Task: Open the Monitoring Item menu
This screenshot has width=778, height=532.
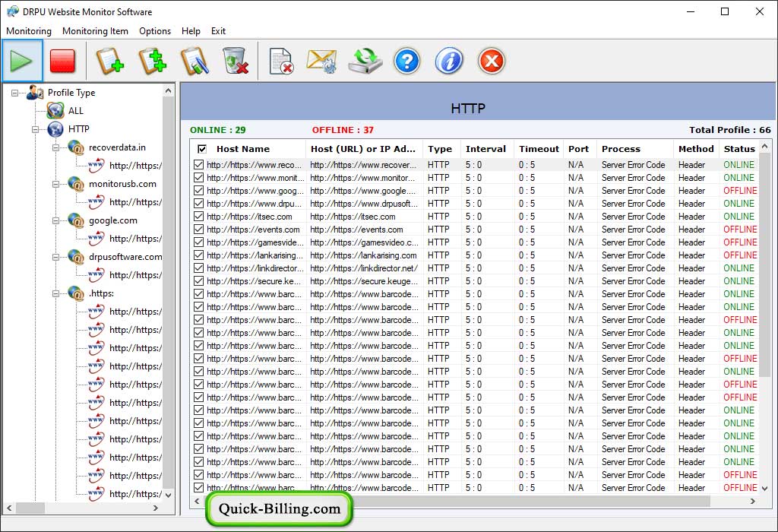Action: (x=95, y=30)
